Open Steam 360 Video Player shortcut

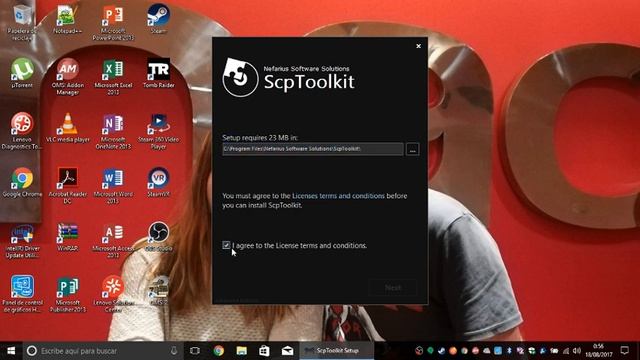point(158,131)
